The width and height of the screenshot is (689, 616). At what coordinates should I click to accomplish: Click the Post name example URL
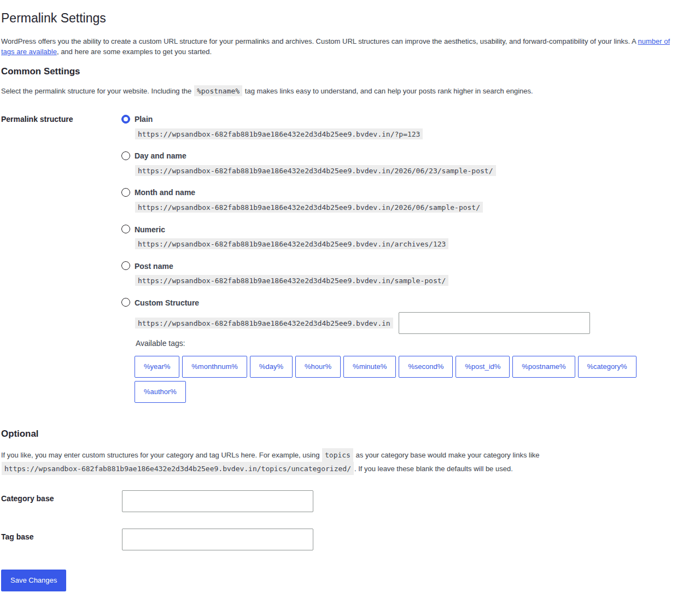(291, 281)
